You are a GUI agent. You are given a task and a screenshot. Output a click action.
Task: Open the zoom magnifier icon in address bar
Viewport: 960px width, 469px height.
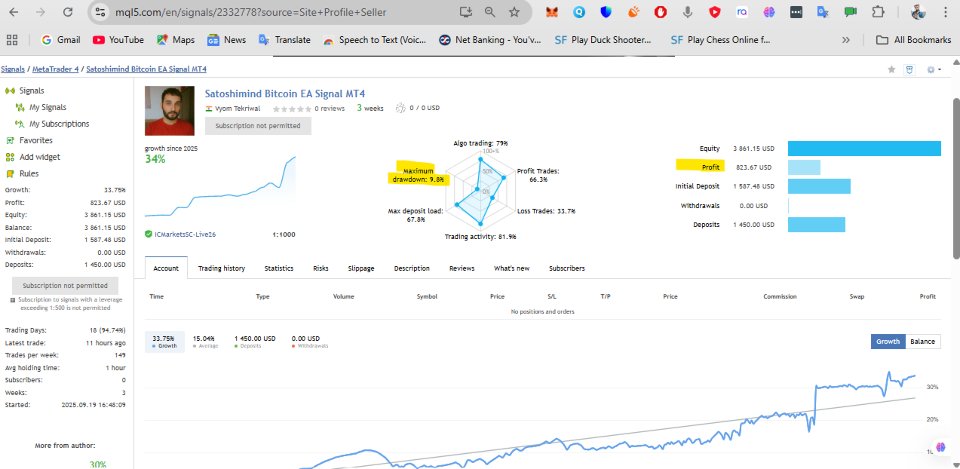[490, 12]
